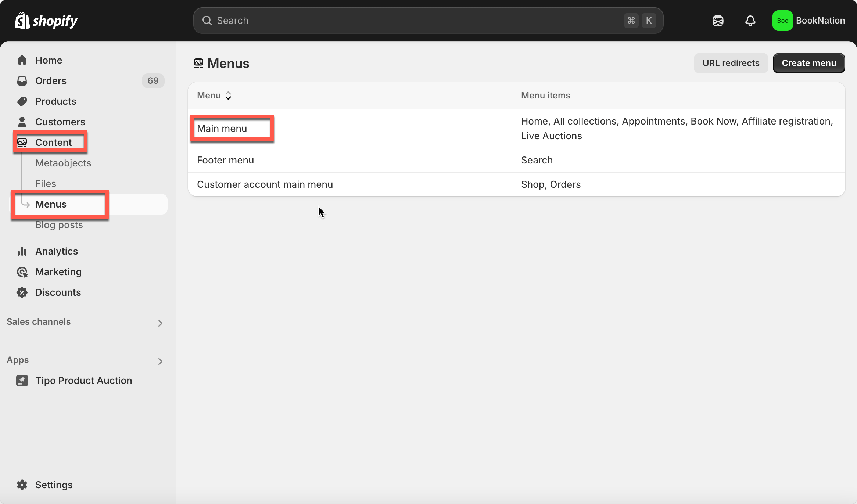Go to Metaobjects in Content

point(63,163)
